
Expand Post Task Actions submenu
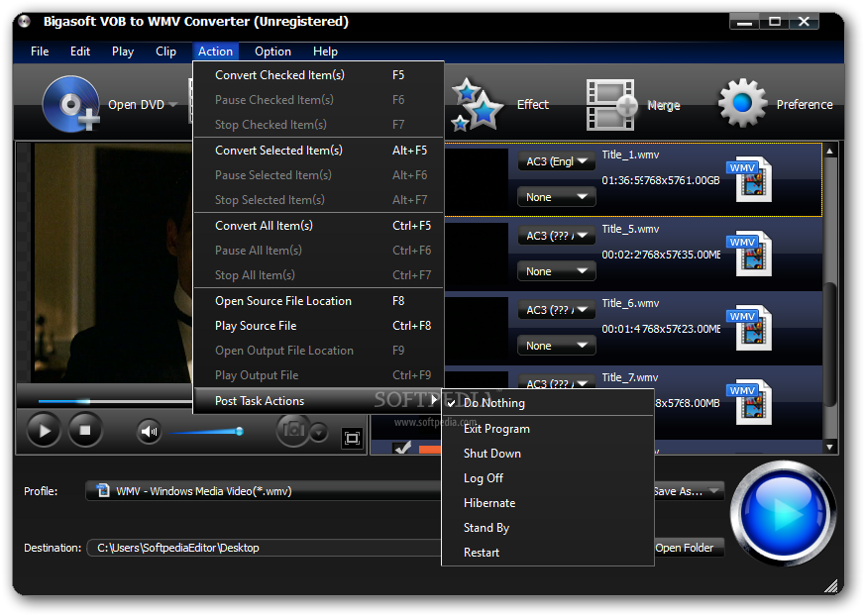pyautogui.click(x=318, y=401)
